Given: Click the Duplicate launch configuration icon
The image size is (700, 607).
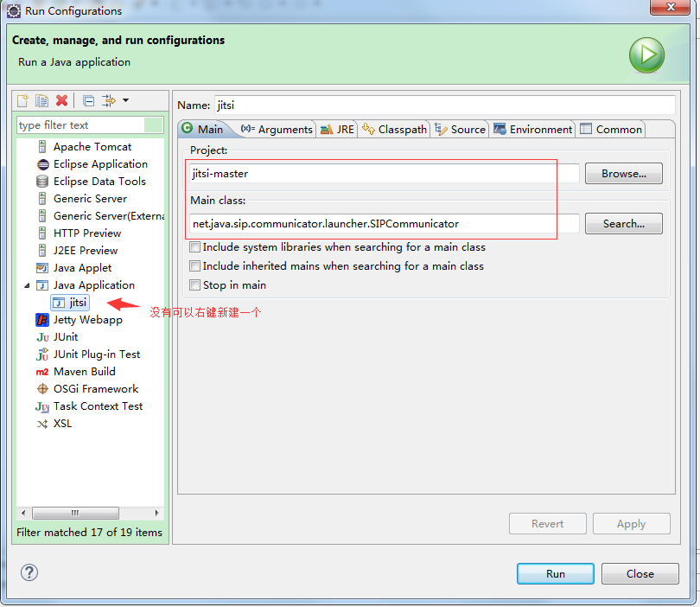Looking at the screenshot, I should (x=42, y=100).
